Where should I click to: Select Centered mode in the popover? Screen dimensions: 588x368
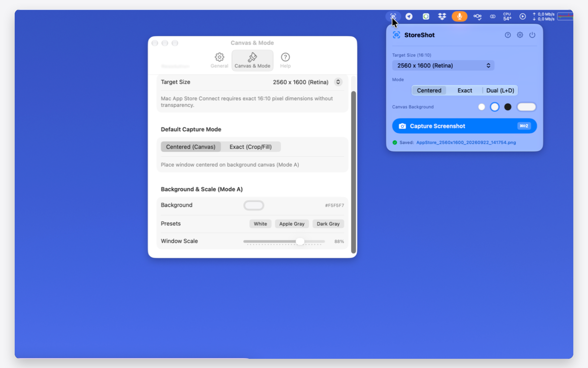click(x=429, y=90)
